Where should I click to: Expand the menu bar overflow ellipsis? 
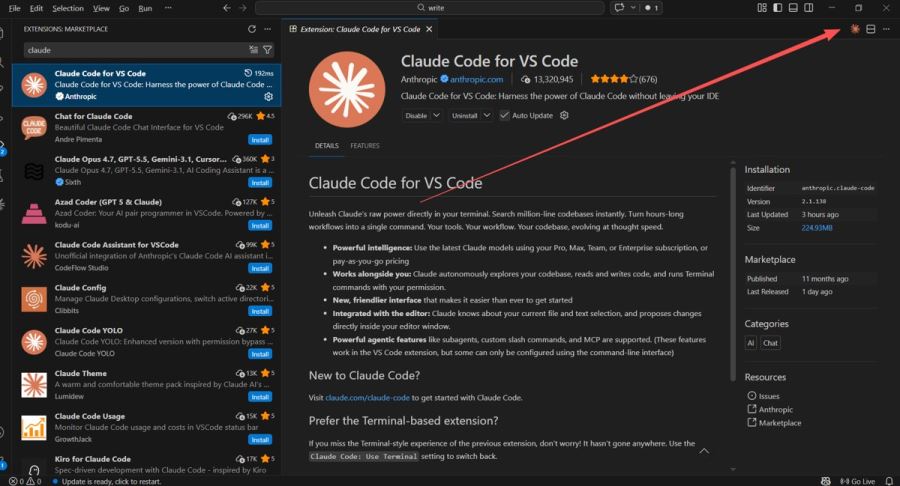point(168,8)
